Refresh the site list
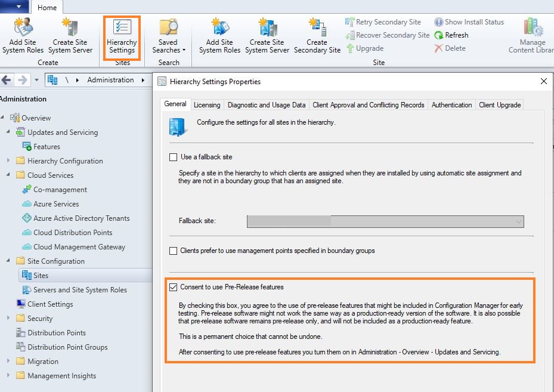The height and width of the screenshot is (392, 554). coord(451,35)
